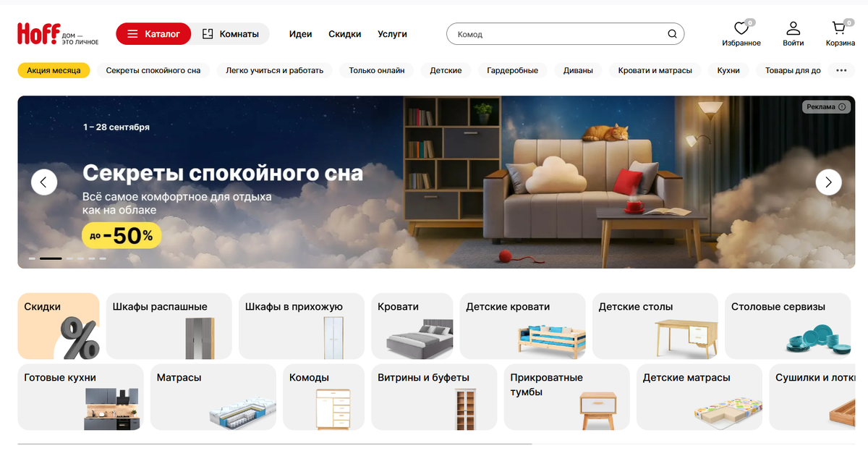Click the search magnifier icon

coord(672,34)
